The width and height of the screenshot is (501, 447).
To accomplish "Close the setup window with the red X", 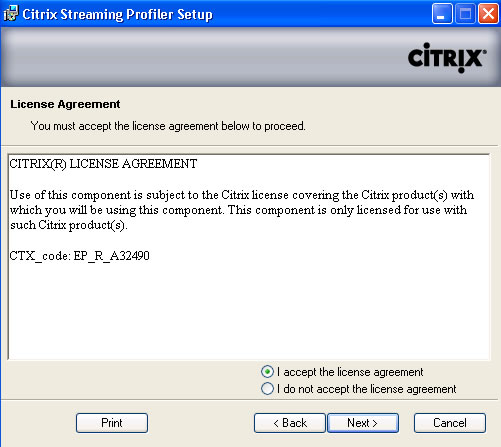I will tap(488, 14).
